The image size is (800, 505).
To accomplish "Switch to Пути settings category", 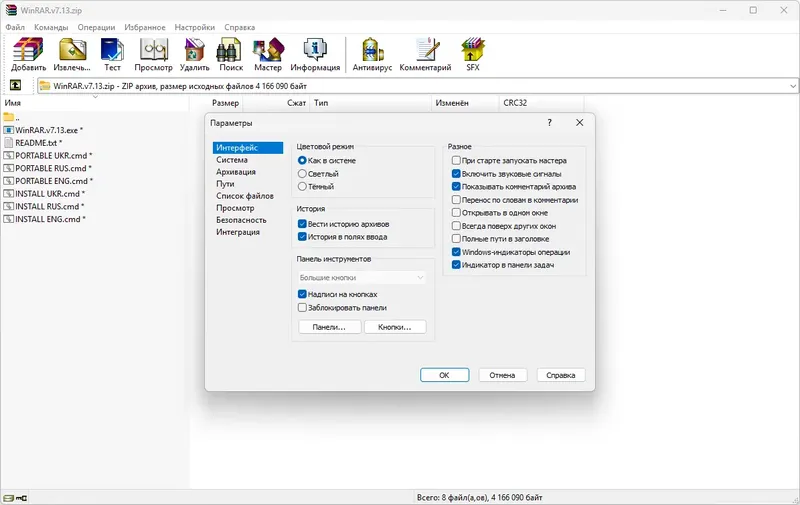I will [x=225, y=184].
